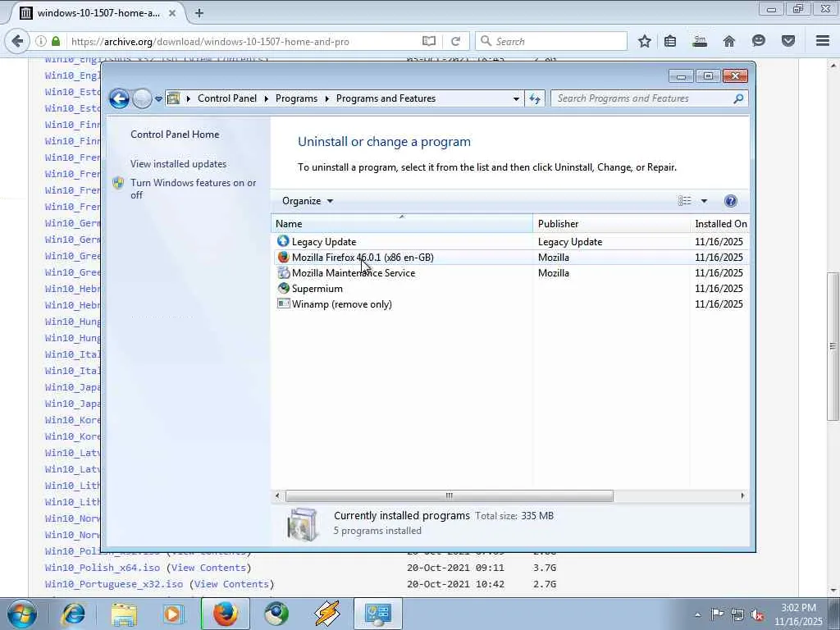Click the Winamp icon in program list
Image resolution: width=840 pixels, height=630 pixels.
(x=283, y=304)
